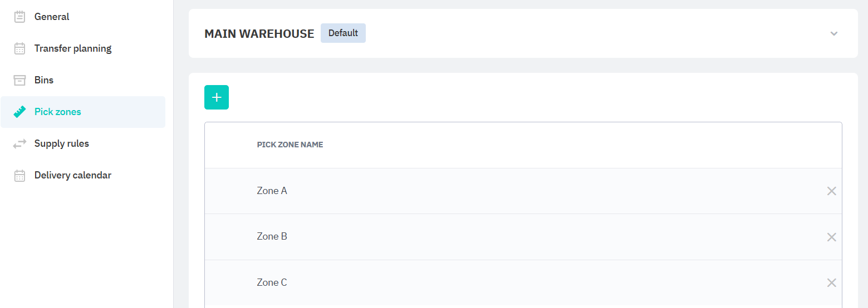Remove the Zone B pick zone
This screenshot has height=308, width=868.
[x=831, y=237]
